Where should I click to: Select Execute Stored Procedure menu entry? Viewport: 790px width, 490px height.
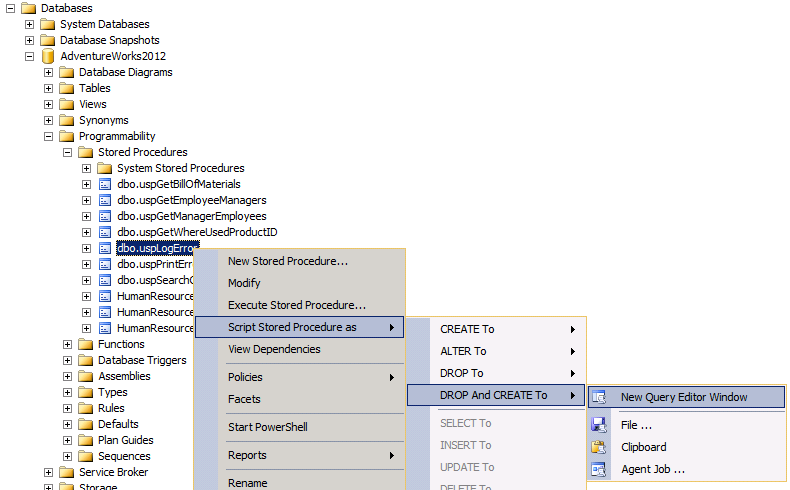pyautogui.click(x=296, y=305)
